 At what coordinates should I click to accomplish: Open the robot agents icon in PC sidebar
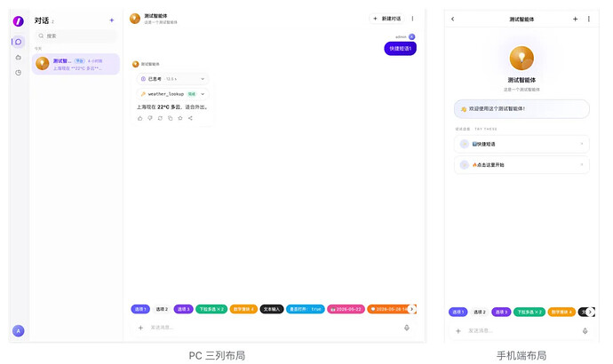[x=19, y=58]
